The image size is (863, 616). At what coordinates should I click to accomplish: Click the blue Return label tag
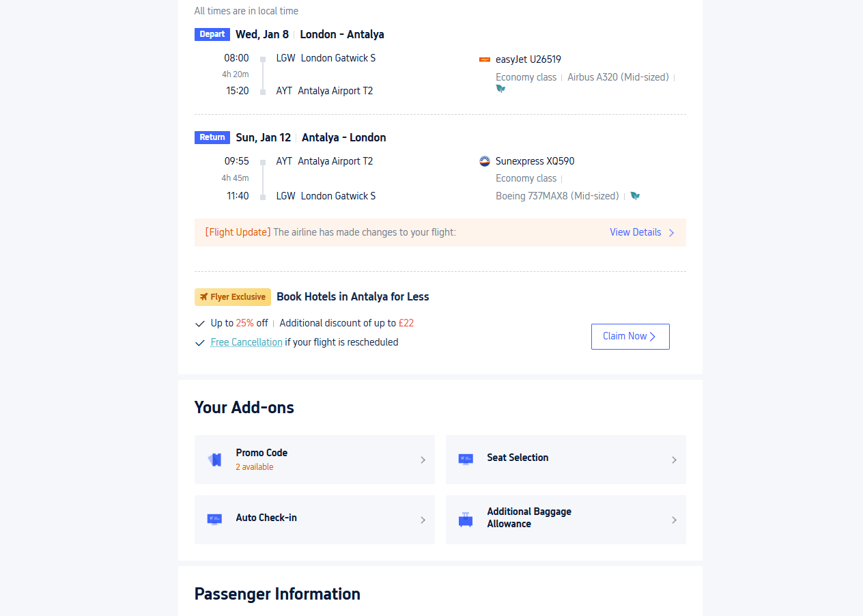tap(212, 137)
